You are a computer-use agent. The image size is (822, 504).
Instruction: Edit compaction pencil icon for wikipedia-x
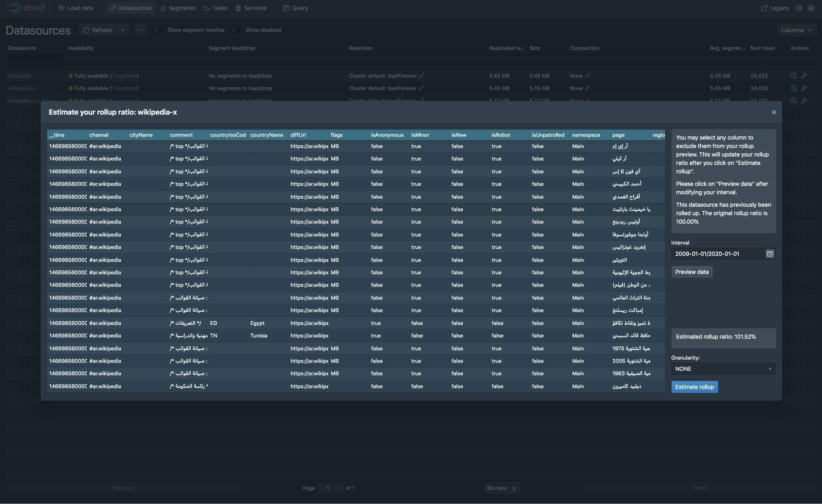(x=587, y=88)
